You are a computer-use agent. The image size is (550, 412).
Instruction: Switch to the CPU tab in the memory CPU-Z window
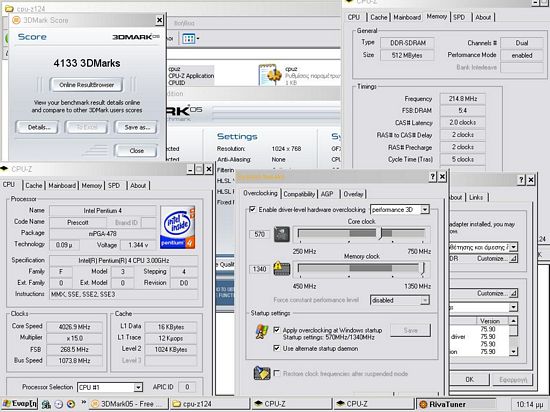coord(354,17)
